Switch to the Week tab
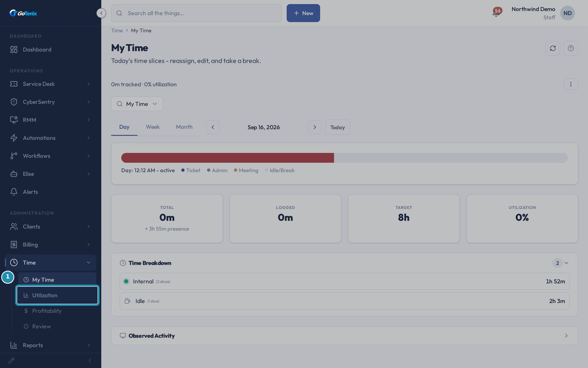This screenshot has height=368, width=588. (153, 127)
